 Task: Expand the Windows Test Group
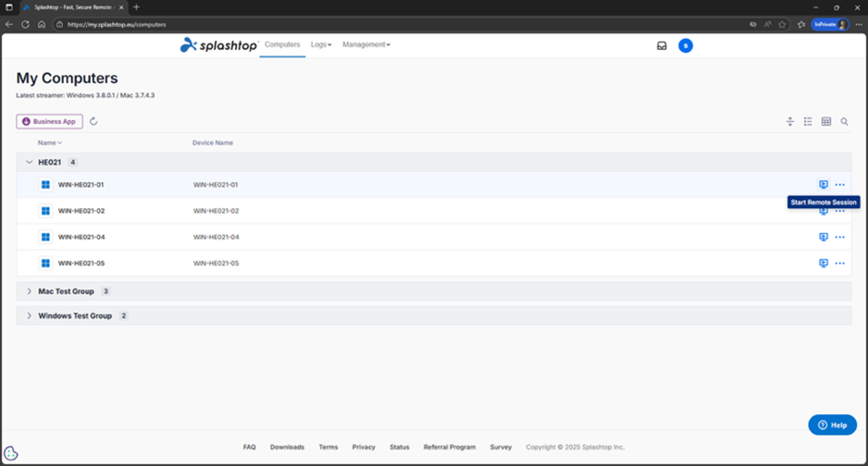29,315
